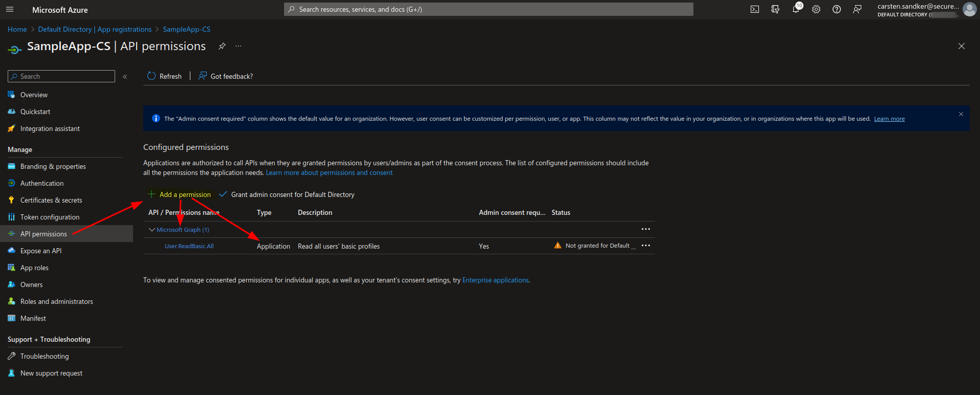Click Got feedback?
The height and width of the screenshot is (395, 980).
point(226,76)
